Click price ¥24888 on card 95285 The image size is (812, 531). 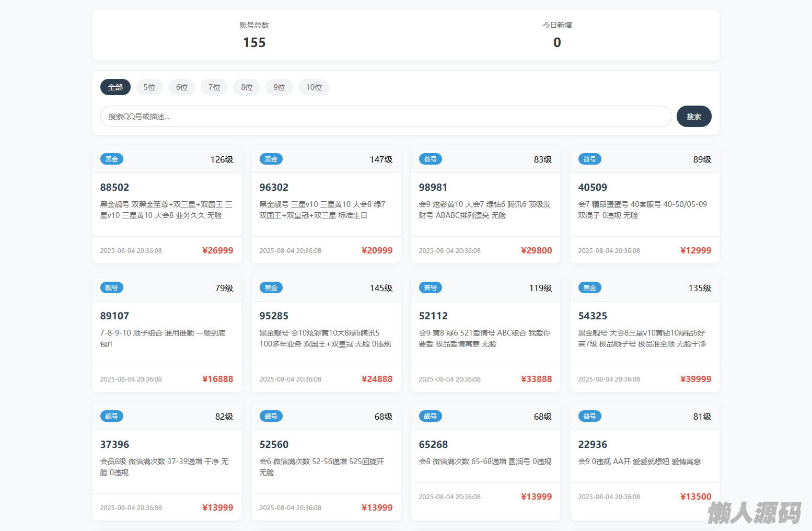pos(377,379)
